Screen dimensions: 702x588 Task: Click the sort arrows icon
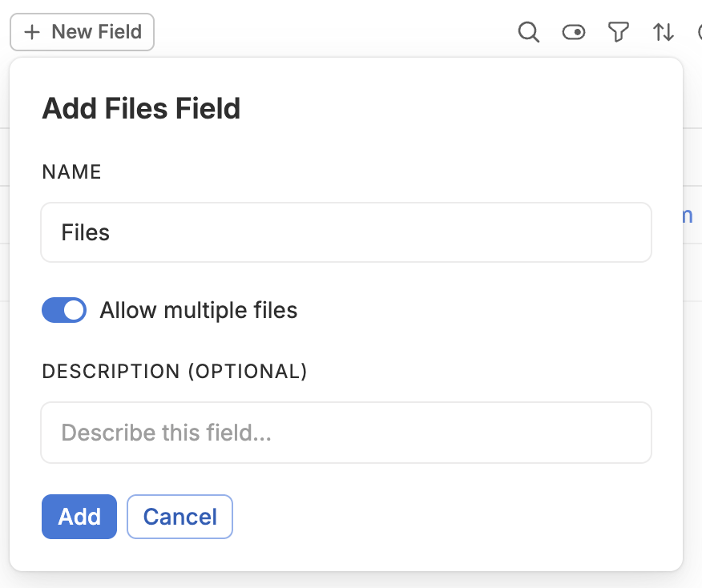pos(663,32)
